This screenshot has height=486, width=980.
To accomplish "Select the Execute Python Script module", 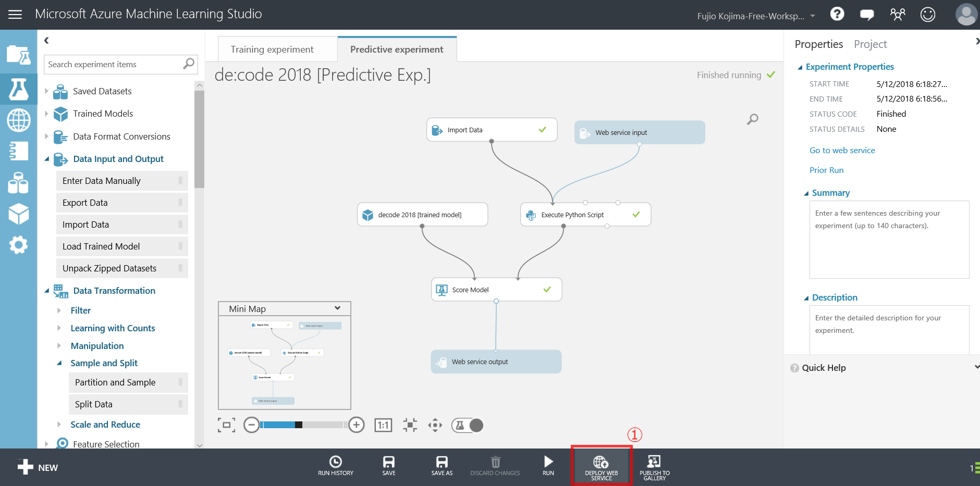I will tap(585, 215).
